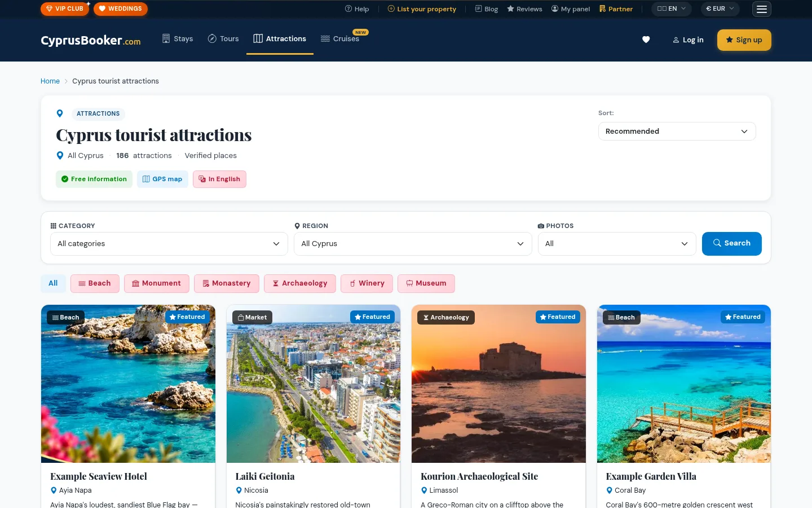
Task: Expand the Photos All dropdown
Action: [617, 244]
